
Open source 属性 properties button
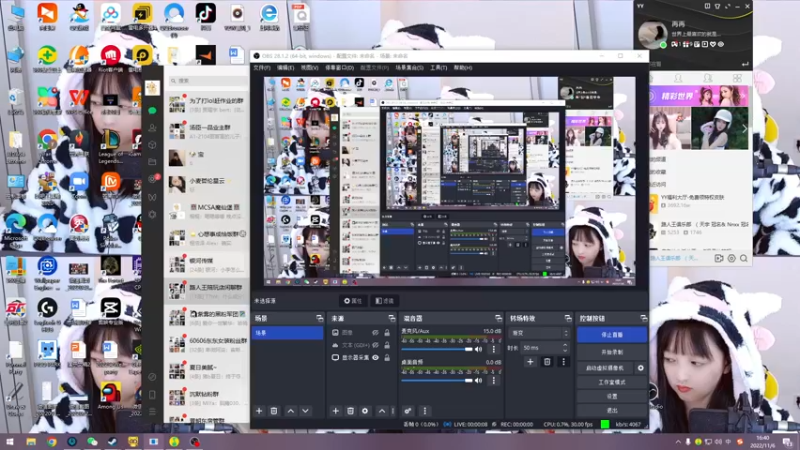[353, 301]
